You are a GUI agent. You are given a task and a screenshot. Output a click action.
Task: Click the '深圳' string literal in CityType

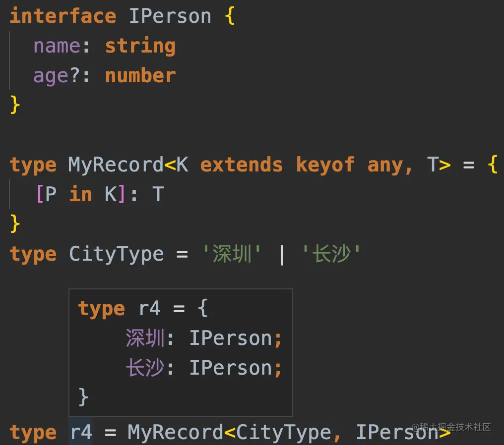232,254
